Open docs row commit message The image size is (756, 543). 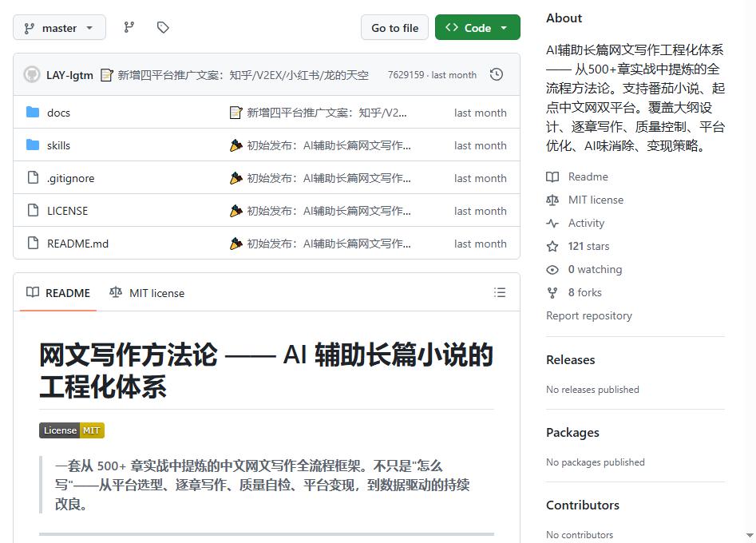(319, 113)
